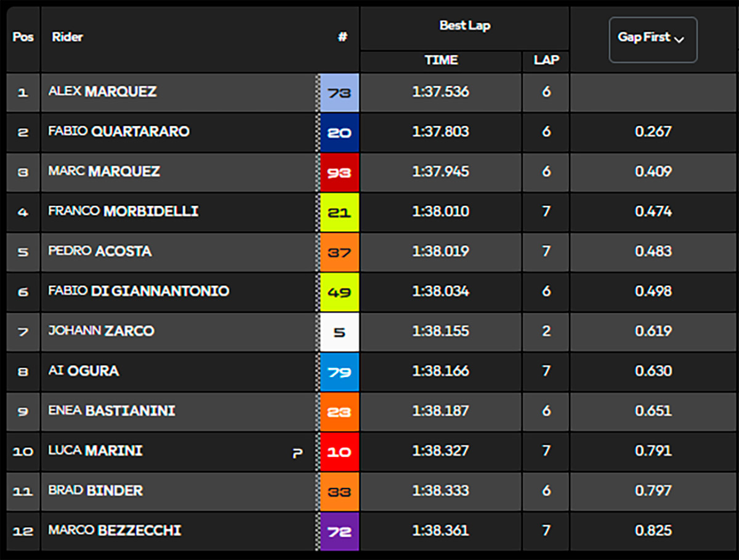This screenshot has width=739, height=560.
Task: Click the # column header
Action: pos(343,38)
